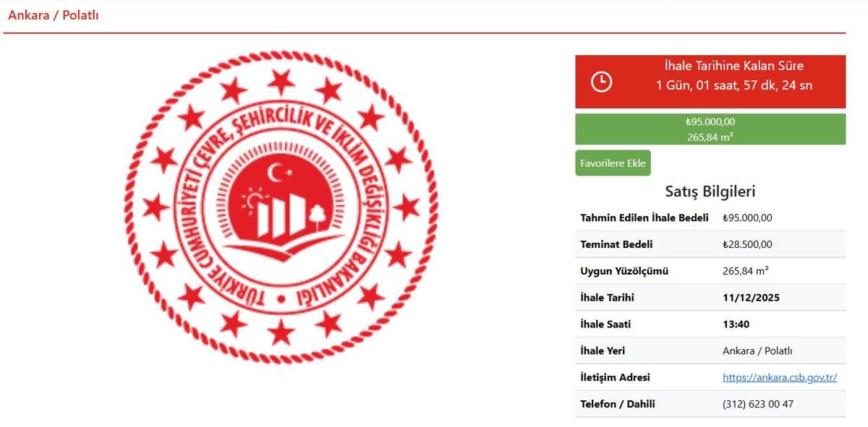Click the Ankara / Polatlı page heading
The image size is (868, 427).
click(x=54, y=14)
